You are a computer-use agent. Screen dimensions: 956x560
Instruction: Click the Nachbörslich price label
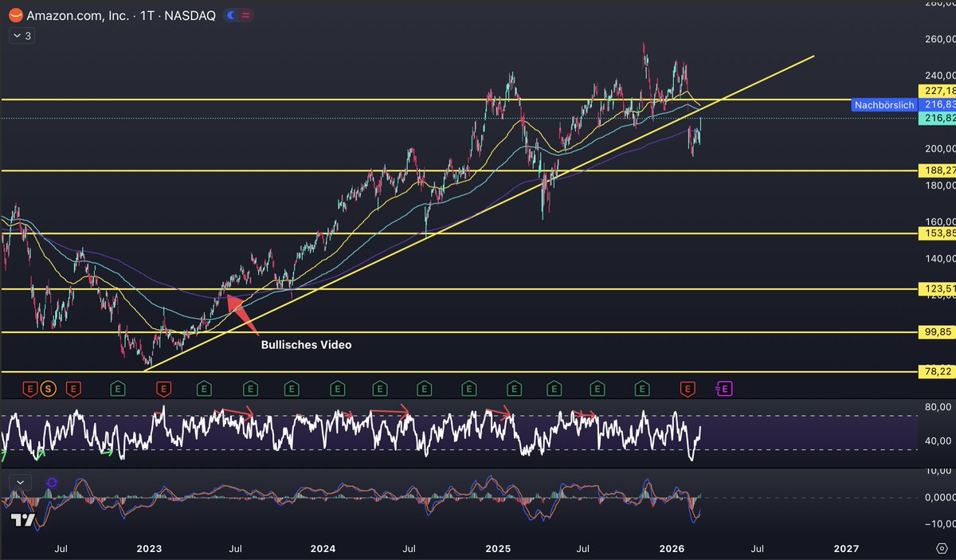(884, 104)
